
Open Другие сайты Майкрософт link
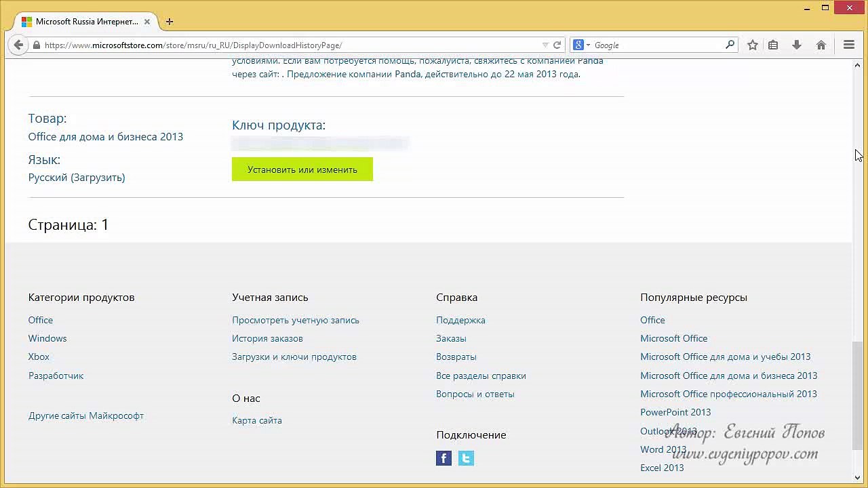[x=86, y=415]
